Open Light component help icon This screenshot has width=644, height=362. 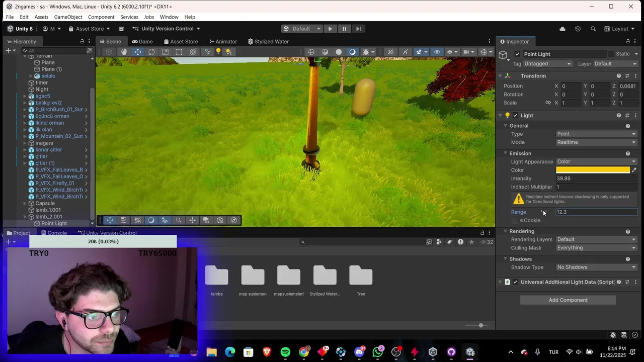point(618,116)
